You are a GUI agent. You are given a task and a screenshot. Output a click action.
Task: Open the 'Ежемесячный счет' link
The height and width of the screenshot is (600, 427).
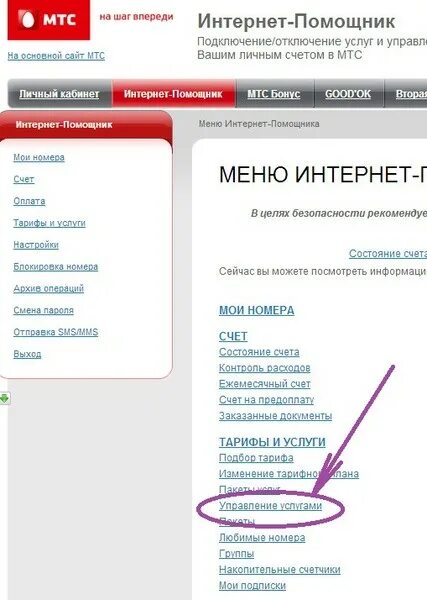[x=264, y=384]
